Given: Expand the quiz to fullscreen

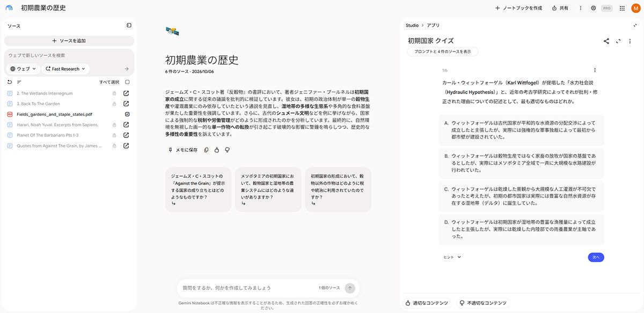Looking at the screenshot, I should tap(618, 41).
